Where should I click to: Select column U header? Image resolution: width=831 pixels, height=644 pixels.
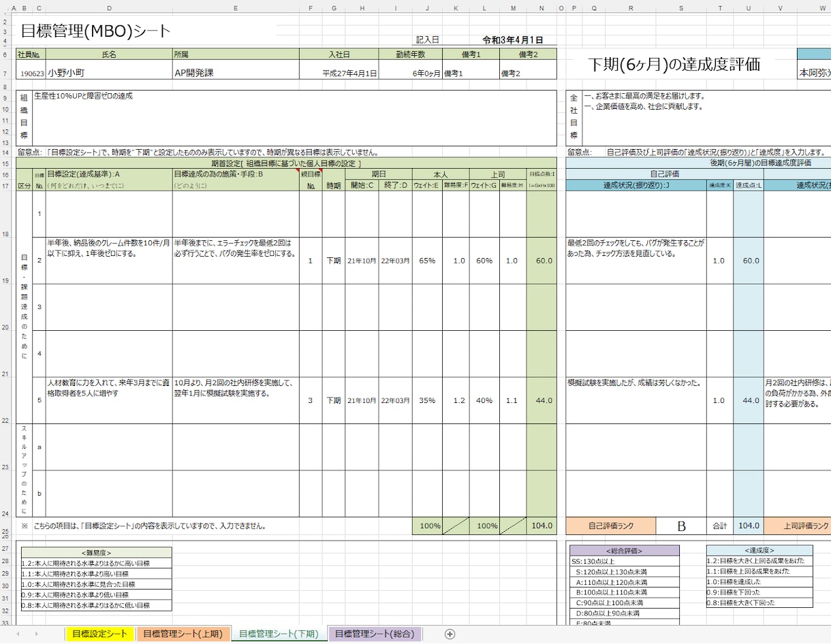coord(749,8)
